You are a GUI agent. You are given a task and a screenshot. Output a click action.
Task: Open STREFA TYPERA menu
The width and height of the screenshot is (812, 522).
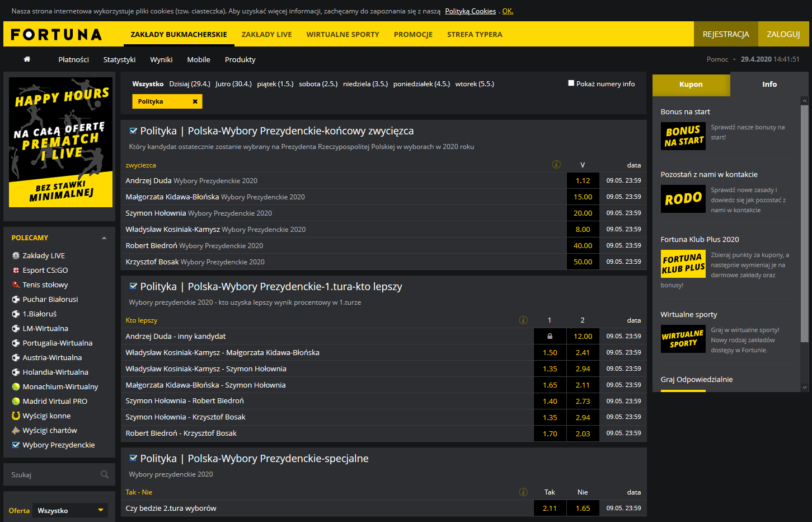pyautogui.click(x=475, y=34)
